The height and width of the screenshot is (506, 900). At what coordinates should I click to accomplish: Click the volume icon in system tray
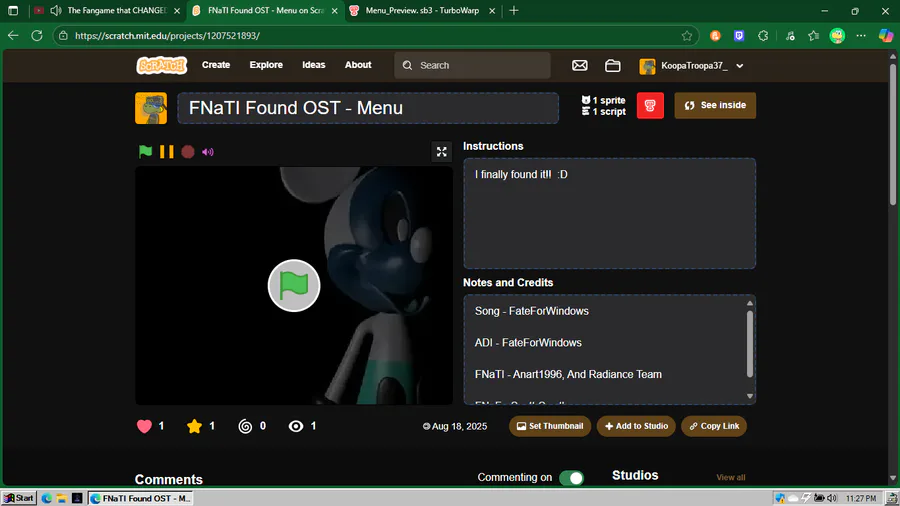[832, 498]
